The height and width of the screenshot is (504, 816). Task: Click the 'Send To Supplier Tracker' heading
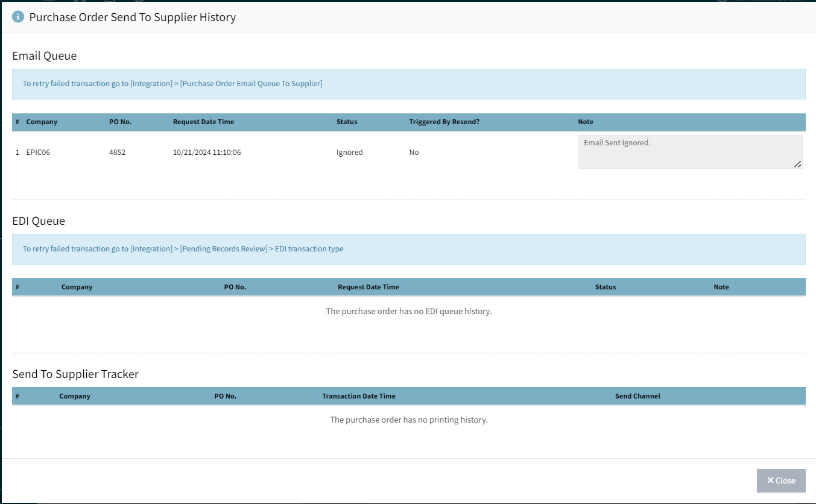[75, 374]
